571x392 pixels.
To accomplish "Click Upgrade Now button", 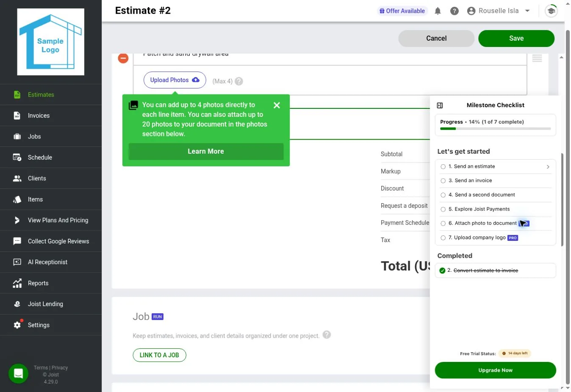I will click(495, 370).
